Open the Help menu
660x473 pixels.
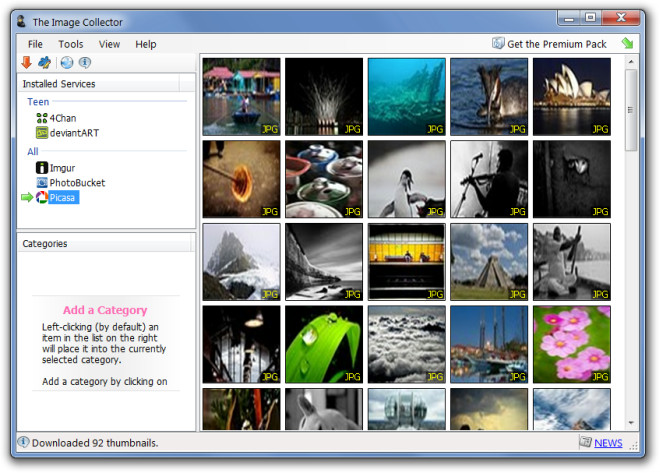pyautogui.click(x=146, y=44)
